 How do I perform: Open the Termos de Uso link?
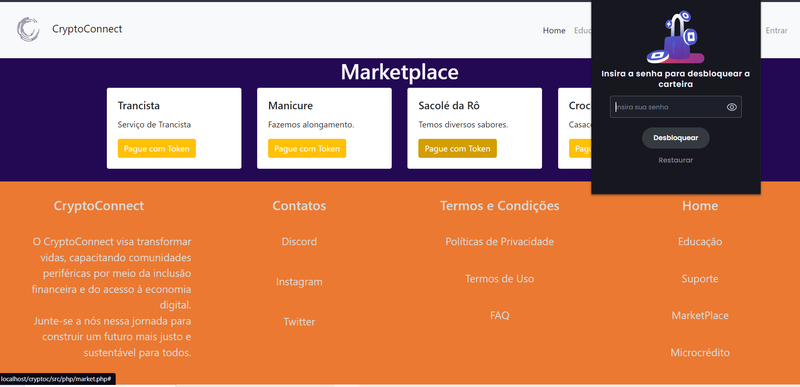(499, 279)
